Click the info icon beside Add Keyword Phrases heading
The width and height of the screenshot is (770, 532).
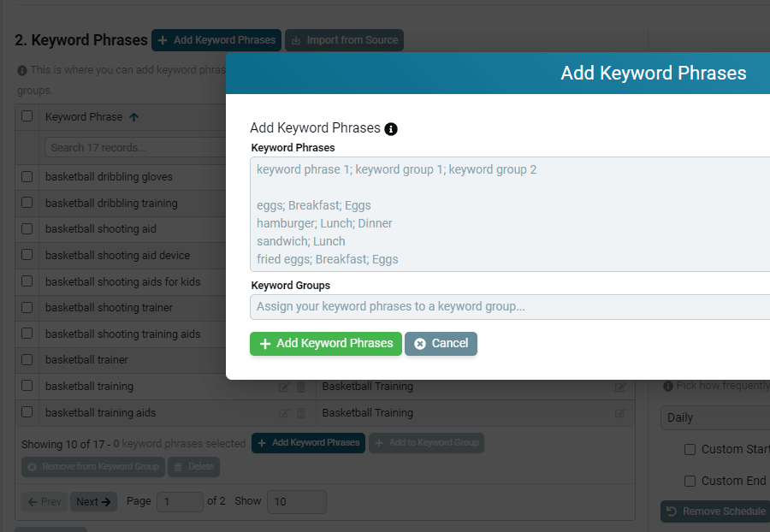pos(391,129)
